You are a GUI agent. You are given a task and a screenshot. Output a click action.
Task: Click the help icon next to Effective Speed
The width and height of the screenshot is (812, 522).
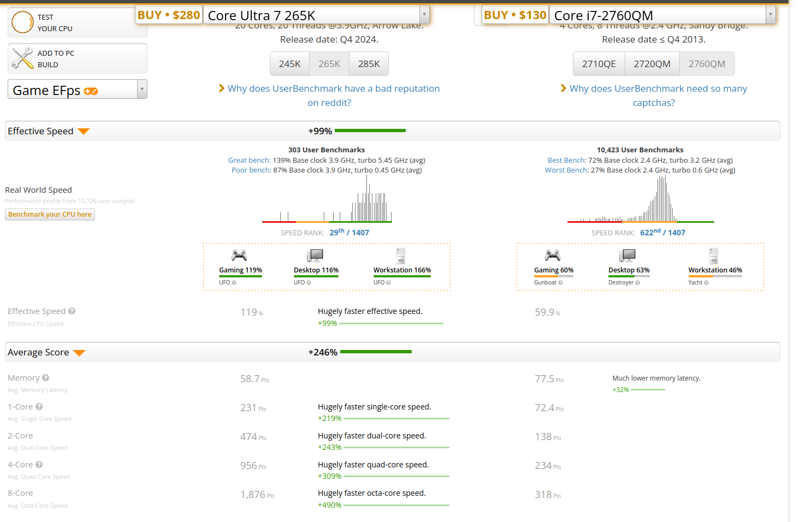click(x=72, y=311)
